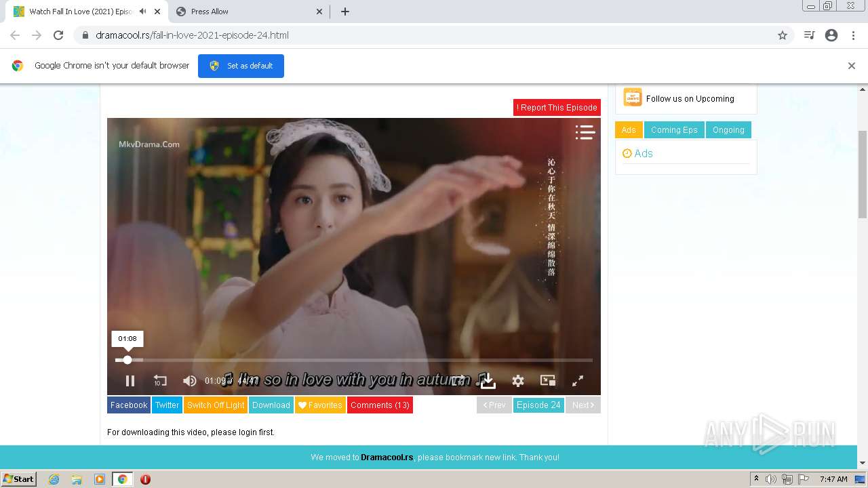Seek on the video progress bar
Viewport: 868px width, 488px height.
tap(354, 360)
